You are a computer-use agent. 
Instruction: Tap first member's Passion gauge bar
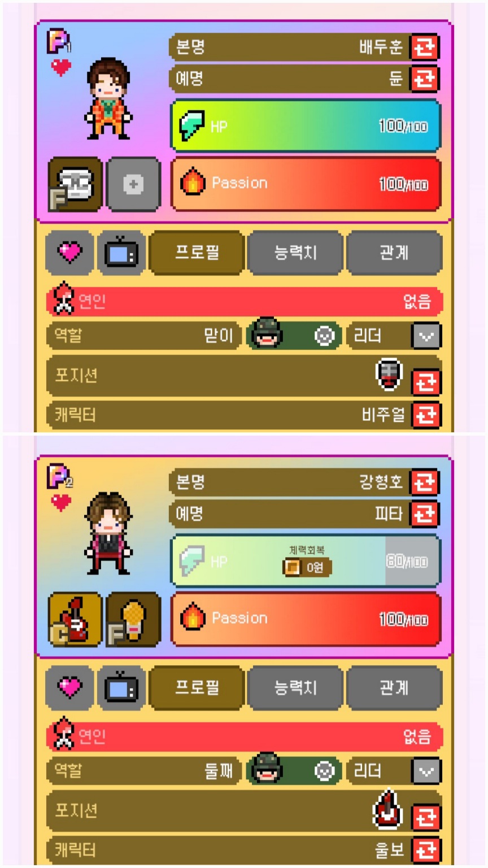(306, 184)
